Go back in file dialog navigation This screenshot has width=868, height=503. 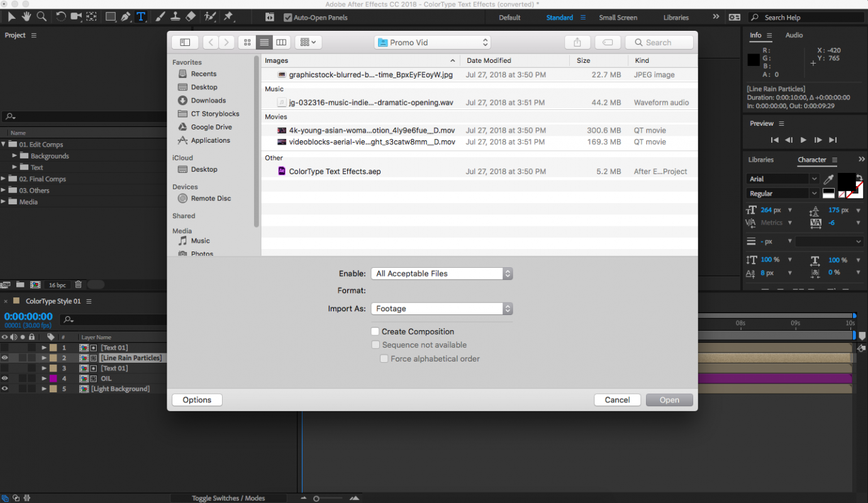(x=211, y=43)
